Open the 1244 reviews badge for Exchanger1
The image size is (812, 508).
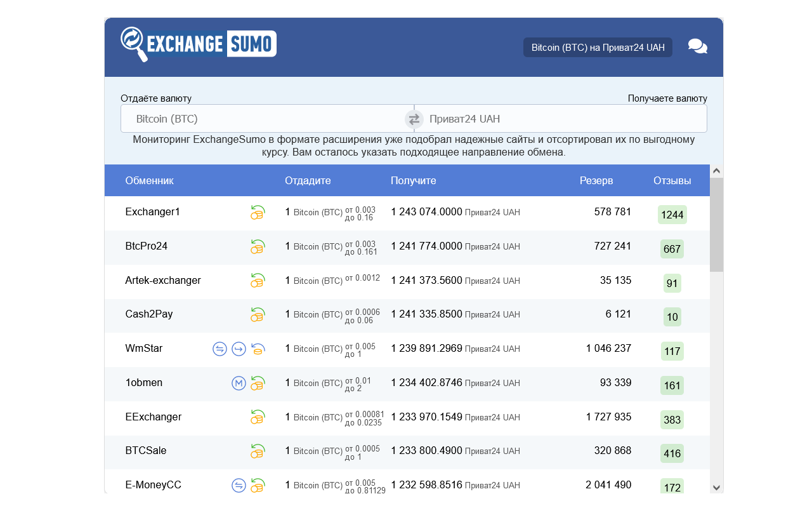672,215
